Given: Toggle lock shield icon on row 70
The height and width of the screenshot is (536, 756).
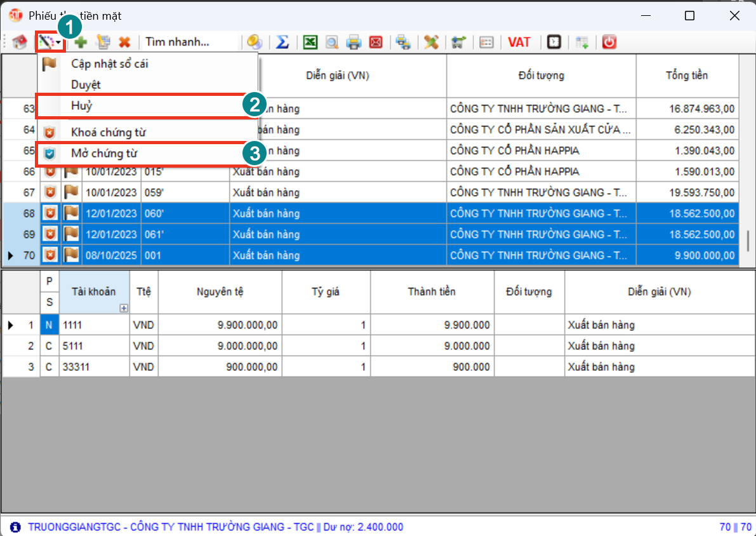Looking at the screenshot, I should [x=50, y=256].
